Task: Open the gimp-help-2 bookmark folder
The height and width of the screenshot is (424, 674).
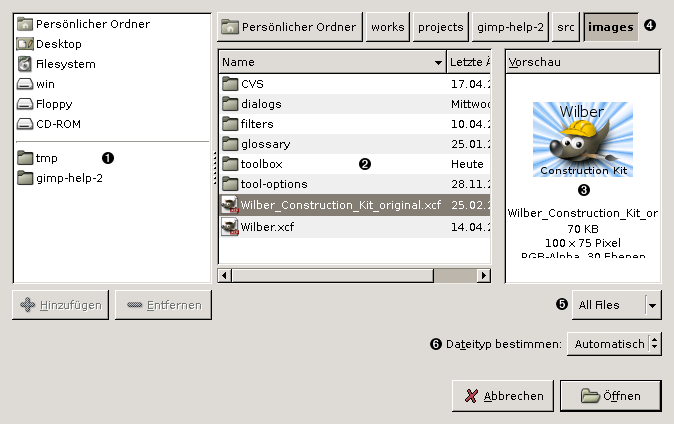Action: click(68, 178)
